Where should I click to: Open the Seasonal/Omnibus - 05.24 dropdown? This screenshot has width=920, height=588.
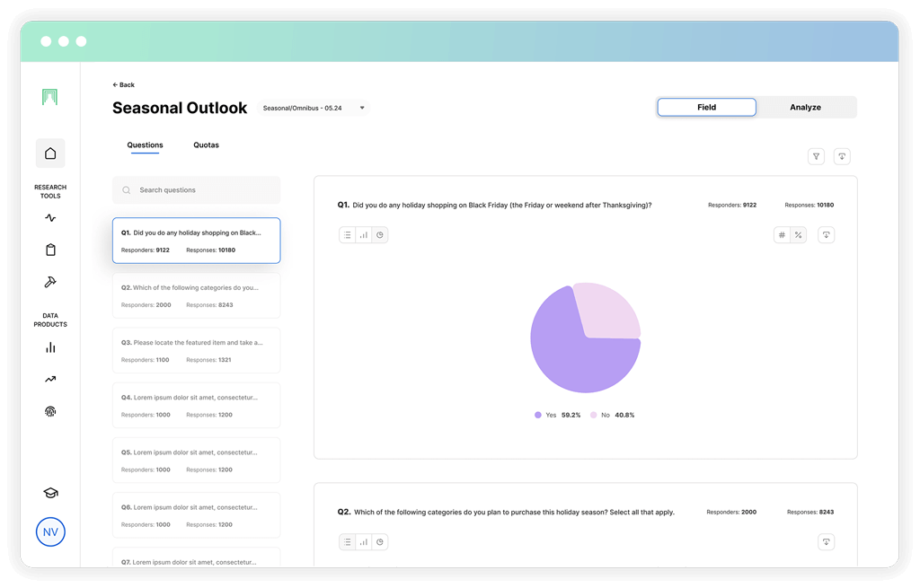[x=311, y=107]
